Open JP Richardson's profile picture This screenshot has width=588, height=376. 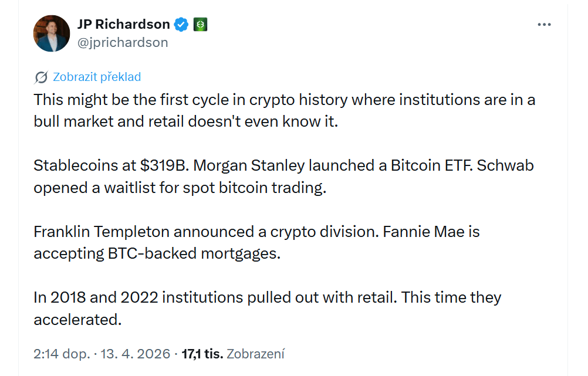click(x=52, y=33)
